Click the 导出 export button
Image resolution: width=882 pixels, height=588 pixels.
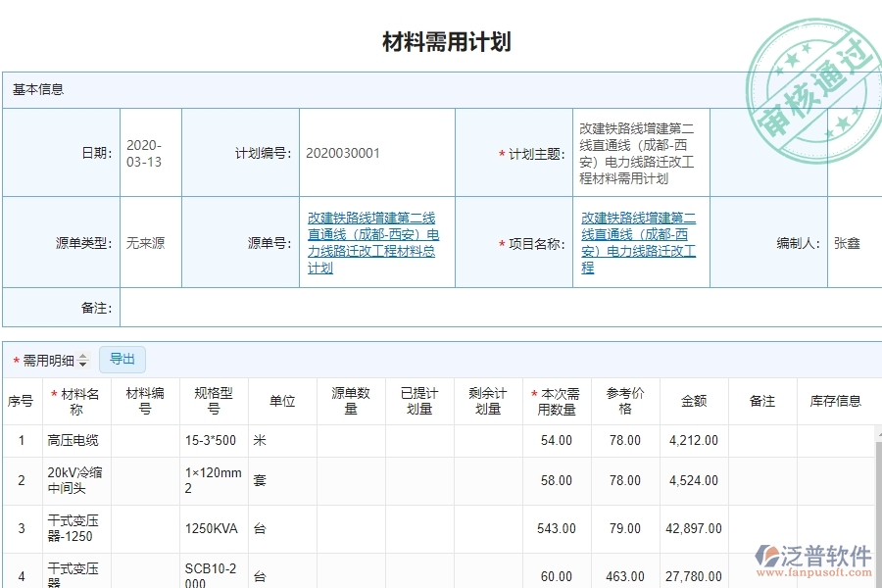[x=122, y=360]
